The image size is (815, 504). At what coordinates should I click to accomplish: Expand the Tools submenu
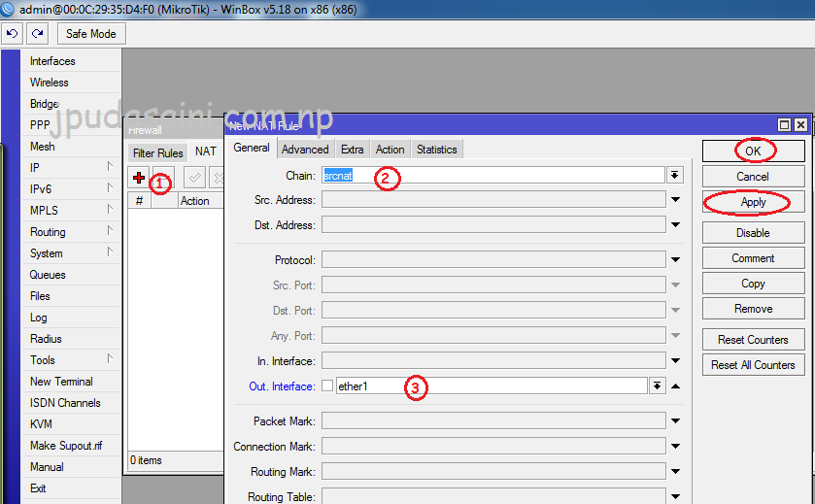(x=71, y=360)
